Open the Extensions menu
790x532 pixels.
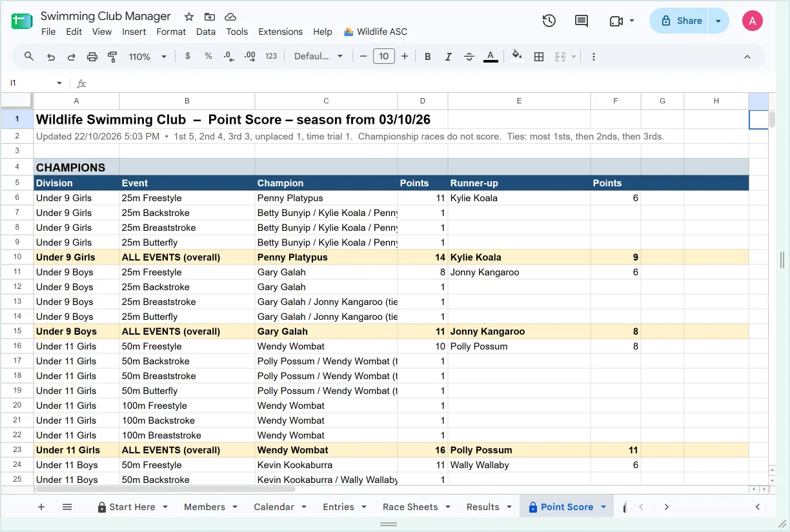[280, 32]
